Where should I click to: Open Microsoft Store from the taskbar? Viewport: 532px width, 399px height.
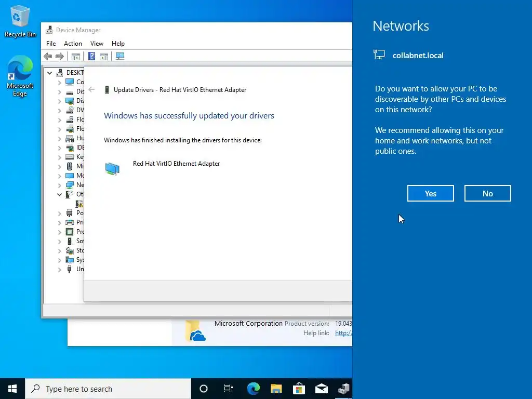299,389
